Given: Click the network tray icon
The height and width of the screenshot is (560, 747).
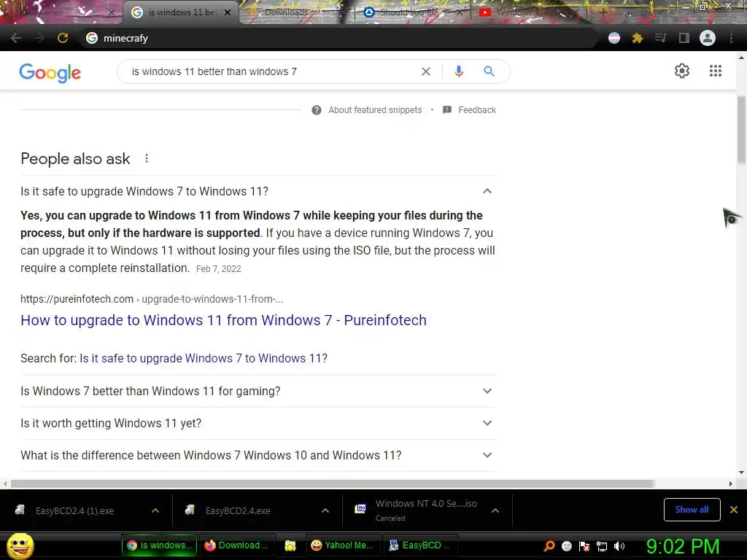Looking at the screenshot, I should (602, 546).
